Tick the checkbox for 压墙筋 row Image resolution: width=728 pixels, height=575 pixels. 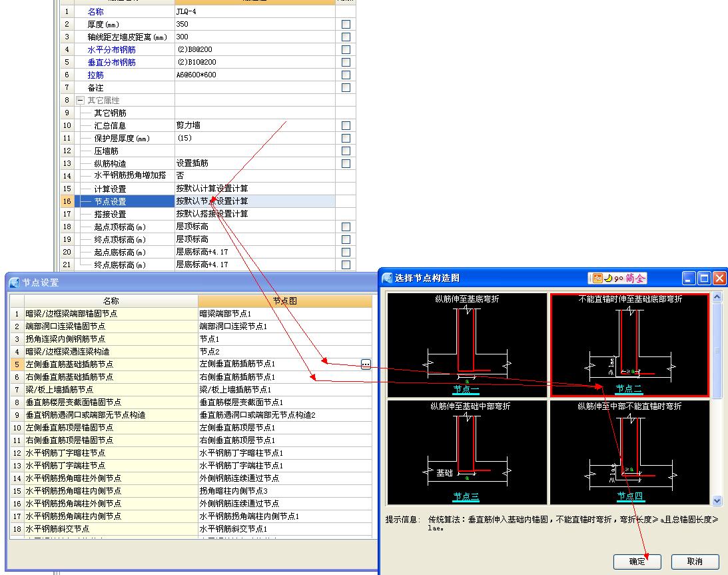pyautogui.click(x=346, y=151)
